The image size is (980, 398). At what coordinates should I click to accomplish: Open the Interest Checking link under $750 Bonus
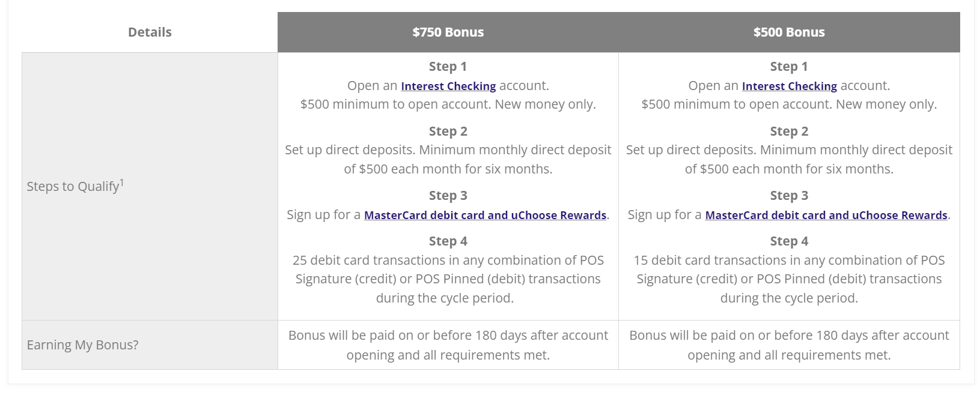click(448, 86)
